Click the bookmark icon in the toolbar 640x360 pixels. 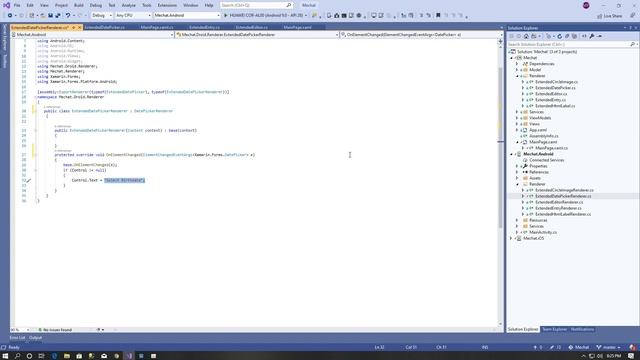[x=438, y=16]
